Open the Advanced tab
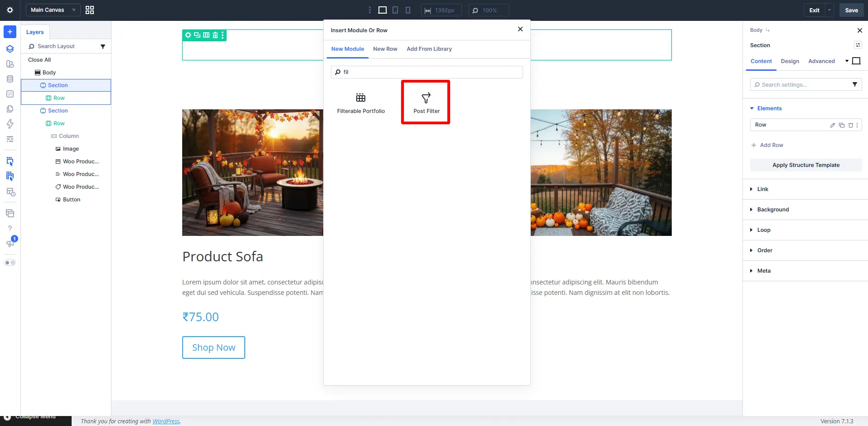868x426 pixels. tap(821, 61)
